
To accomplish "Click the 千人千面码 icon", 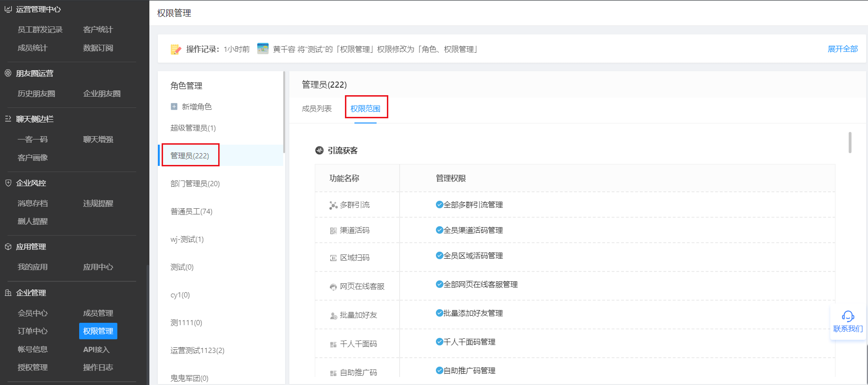I will (x=333, y=344).
